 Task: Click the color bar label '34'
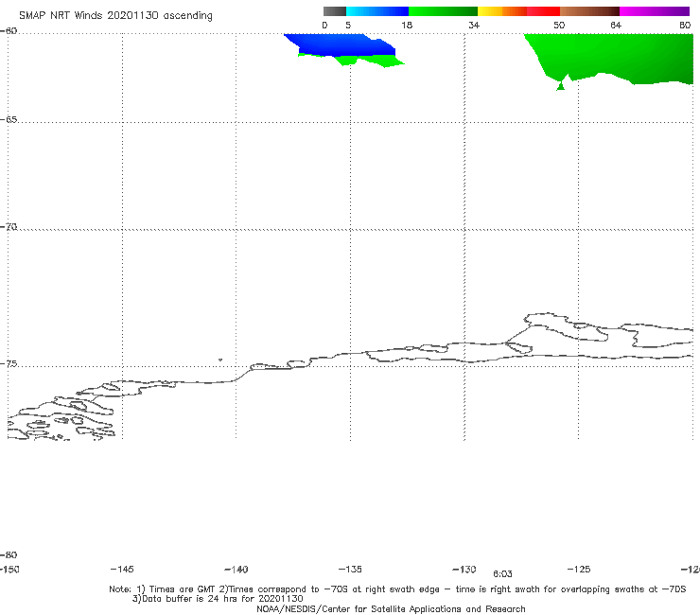(474, 25)
